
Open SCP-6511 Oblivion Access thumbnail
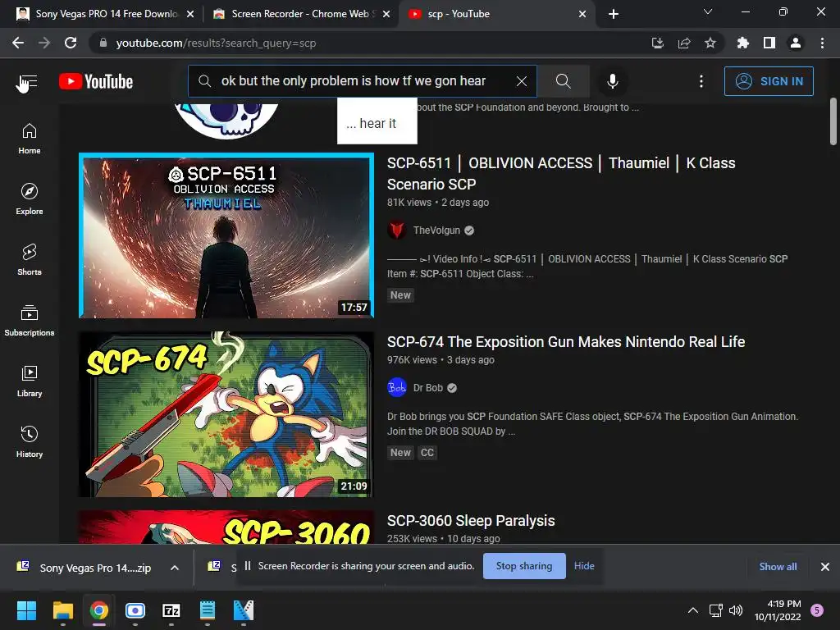226,235
